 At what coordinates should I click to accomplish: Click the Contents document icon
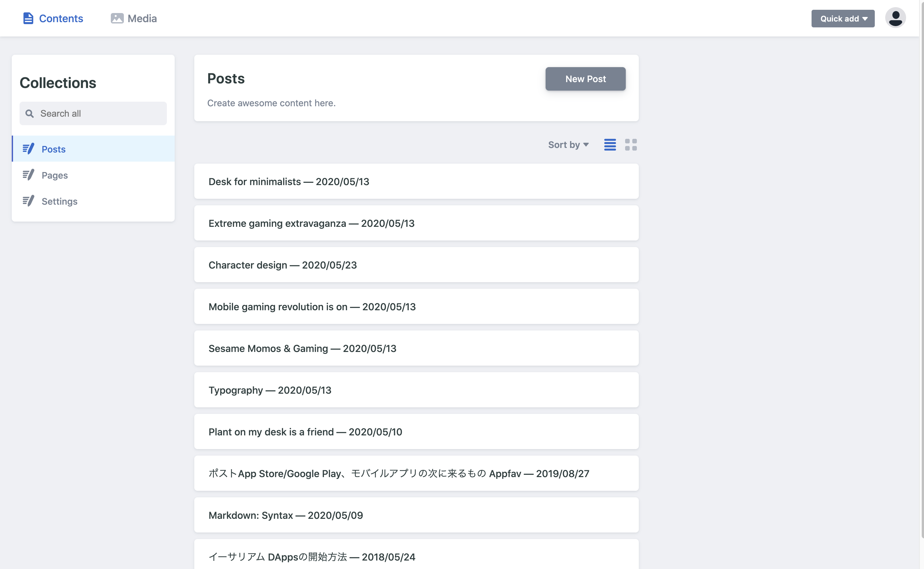click(x=28, y=19)
